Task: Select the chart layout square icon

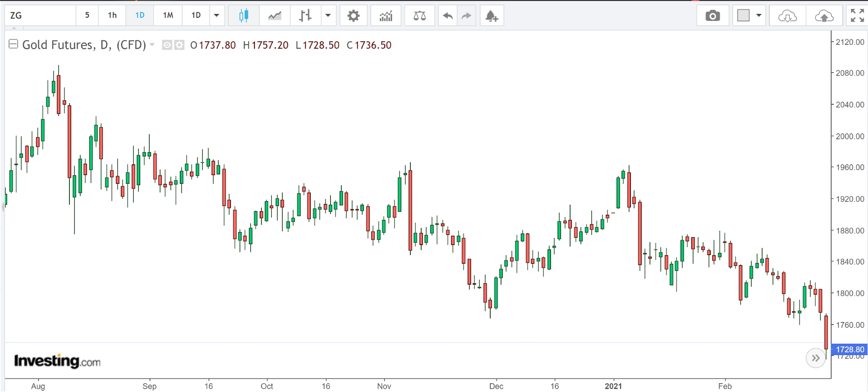Action: coord(743,16)
